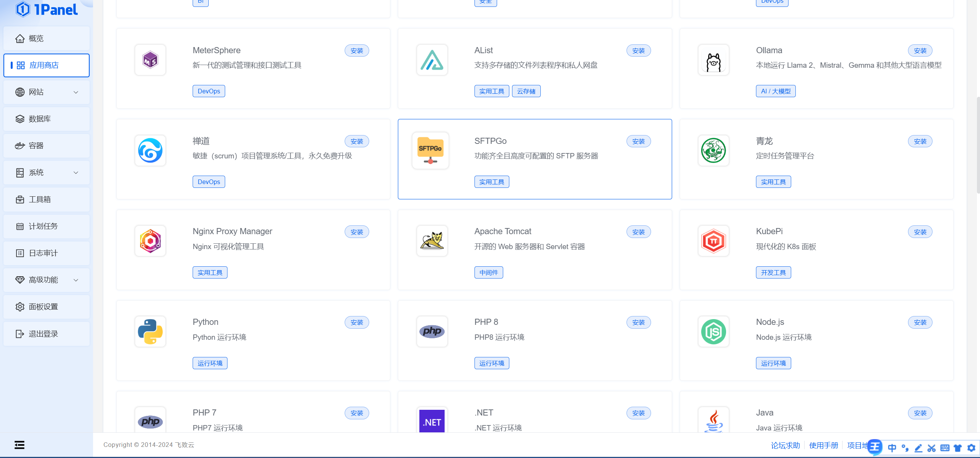Image resolution: width=980 pixels, height=458 pixels.
Task: Install Apache Tomcat with its 安装 button
Action: pos(638,232)
